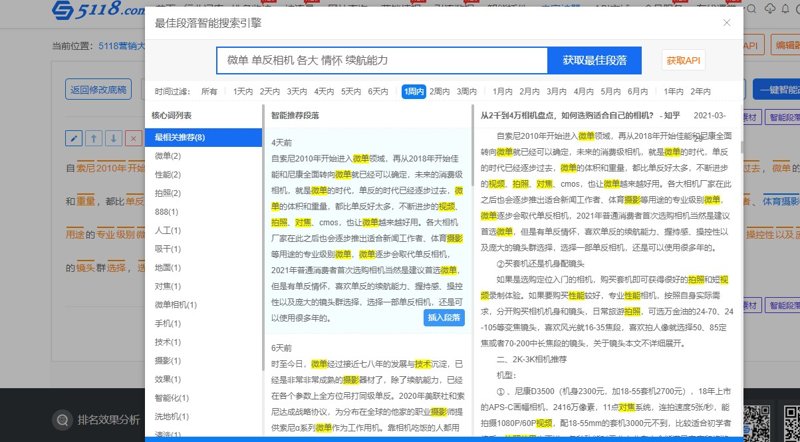This screenshot has height=442, width=800.
Task: Select 微单相机(1) in core word list
Action: tap(176, 305)
